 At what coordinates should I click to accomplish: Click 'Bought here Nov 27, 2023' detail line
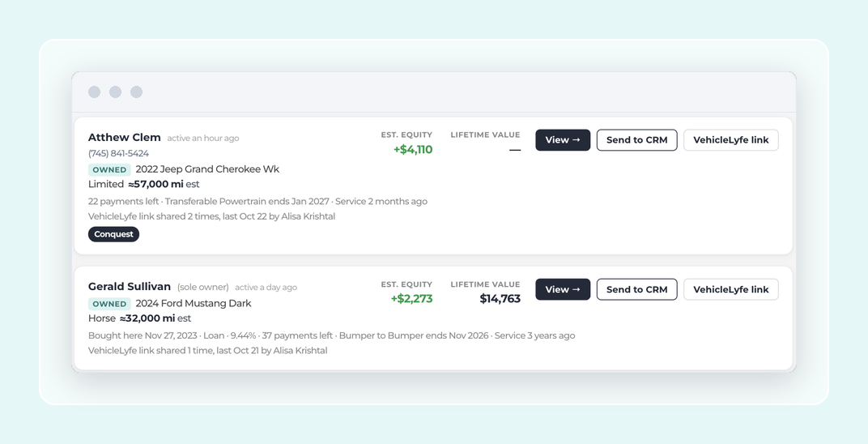[332, 335]
